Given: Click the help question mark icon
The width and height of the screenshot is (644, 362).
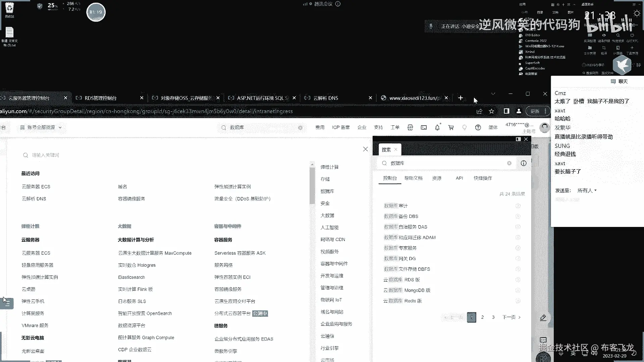Looking at the screenshot, I should pyautogui.click(x=478, y=127).
